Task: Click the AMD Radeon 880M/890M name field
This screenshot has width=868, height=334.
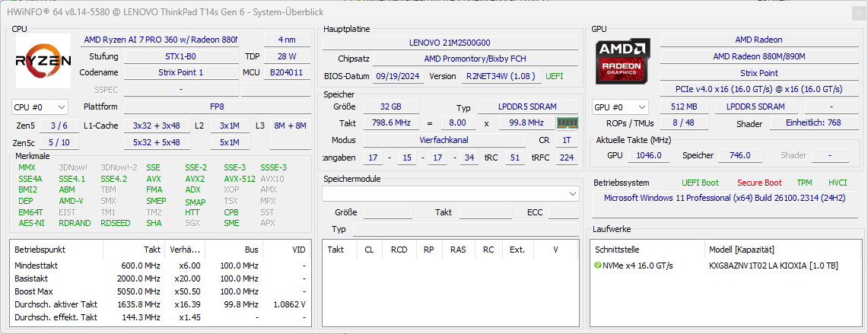Action: (x=758, y=56)
